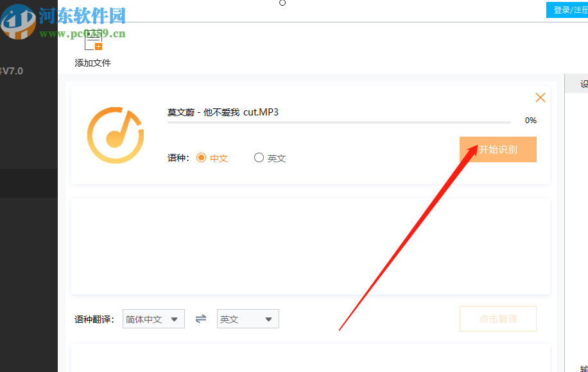588x372 pixels.
Task: Open the 简体中文 source language dropdown
Action: pyautogui.click(x=153, y=319)
